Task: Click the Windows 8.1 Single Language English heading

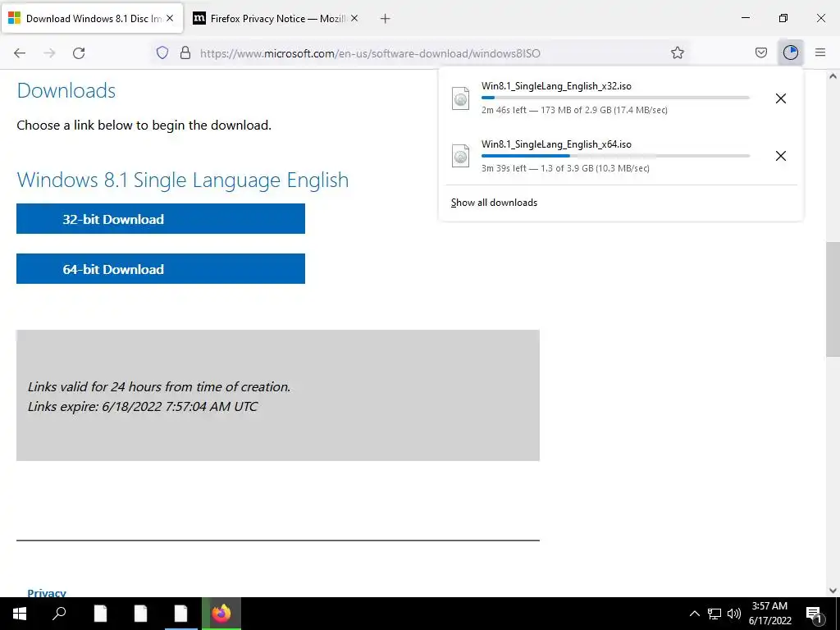Action: pyautogui.click(x=183, y=180)
